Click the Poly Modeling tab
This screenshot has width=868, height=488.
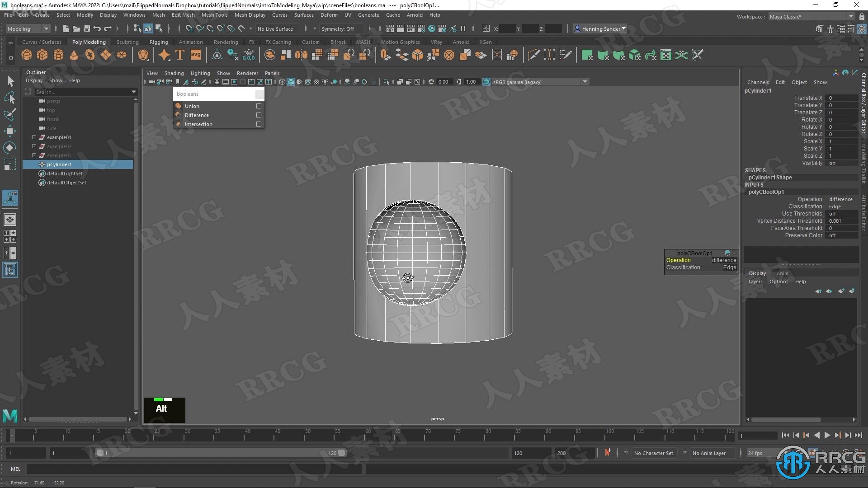coord(88,42)
